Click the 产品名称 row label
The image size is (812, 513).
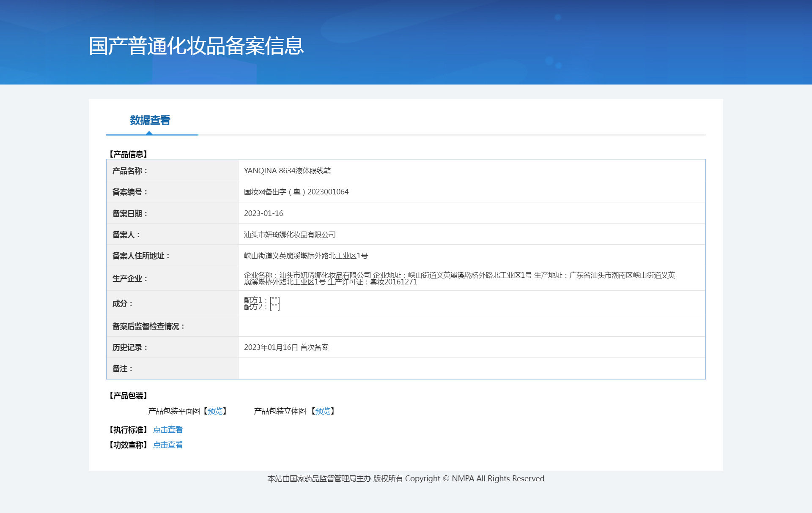pyautogui.click(x=130, y=171)
